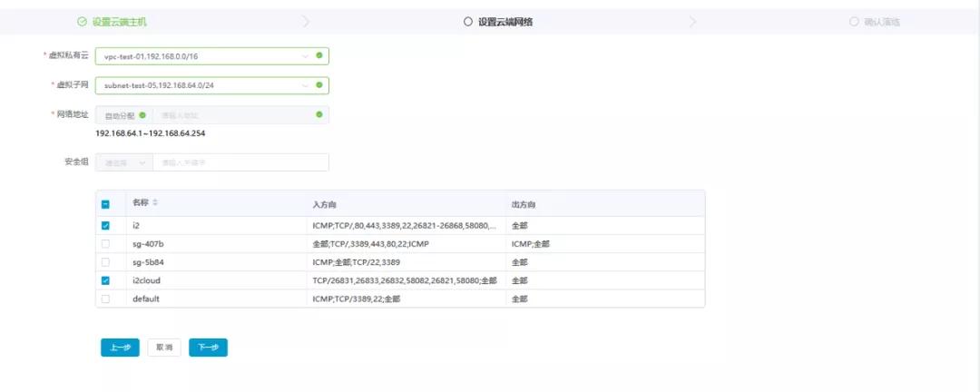Image resolution: width=980 pixels, height=392 pixels.
Task: Click green status dot in 虚拟子网 field
Action: 318,85
